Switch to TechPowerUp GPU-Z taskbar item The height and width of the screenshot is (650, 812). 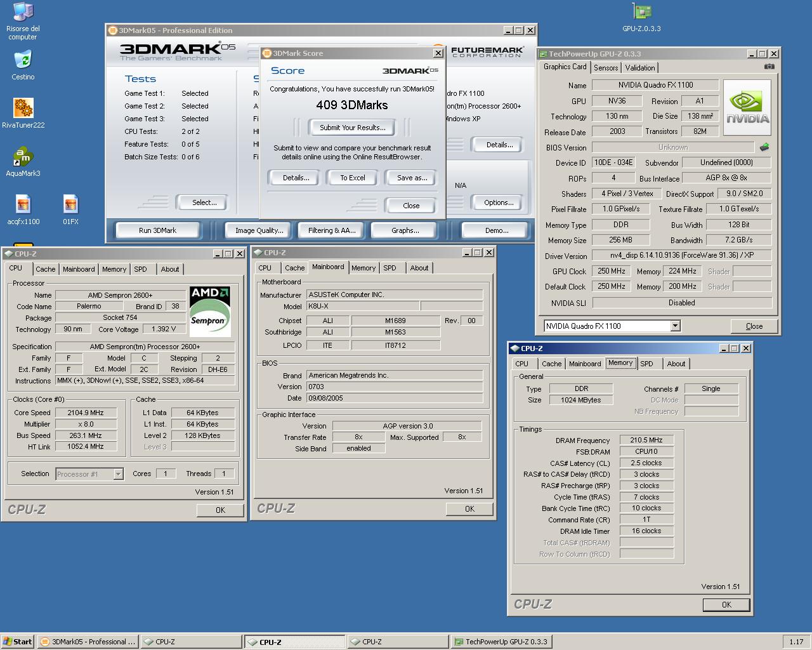(x=501, y=642)
